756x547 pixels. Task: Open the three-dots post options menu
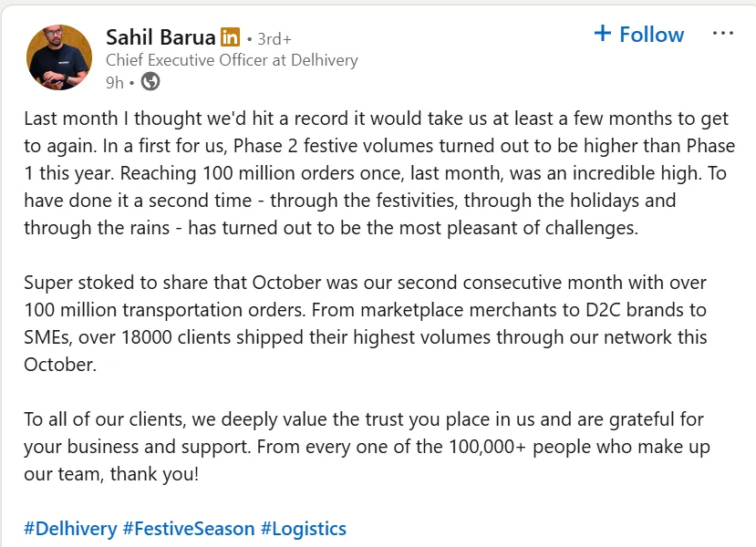722,34
